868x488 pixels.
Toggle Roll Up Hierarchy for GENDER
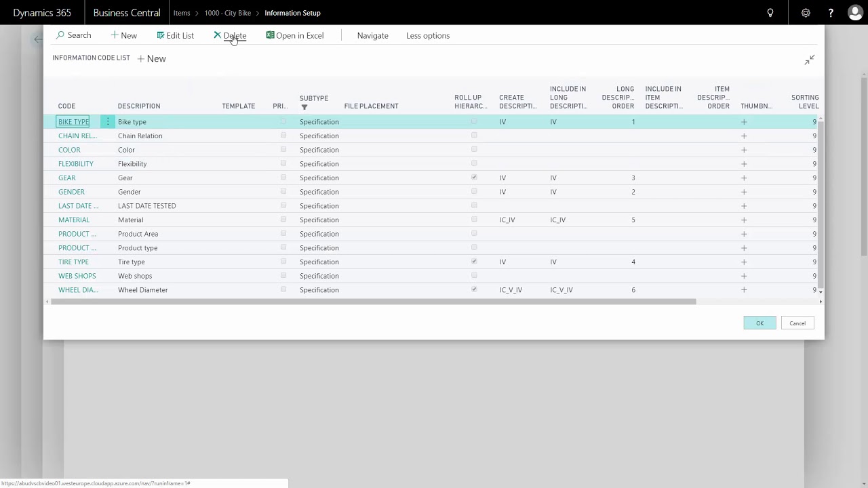474,191
